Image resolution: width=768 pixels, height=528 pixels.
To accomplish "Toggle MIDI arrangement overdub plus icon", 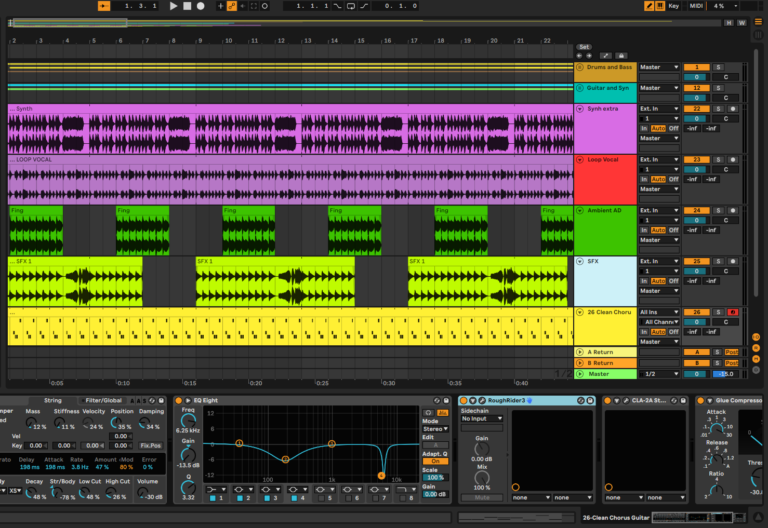I will [220, 6].
